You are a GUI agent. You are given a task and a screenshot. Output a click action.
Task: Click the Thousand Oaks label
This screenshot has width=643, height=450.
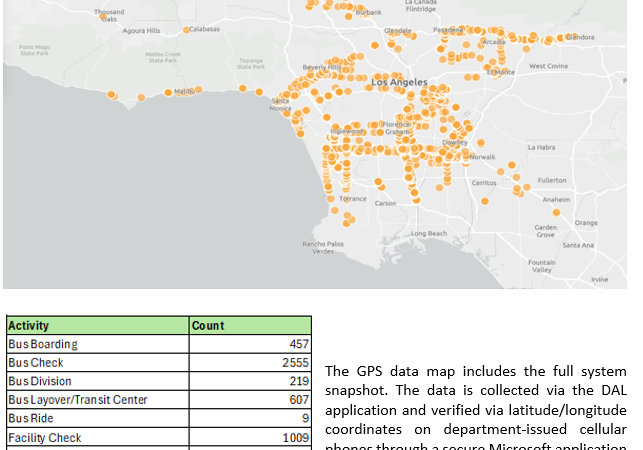108,15
